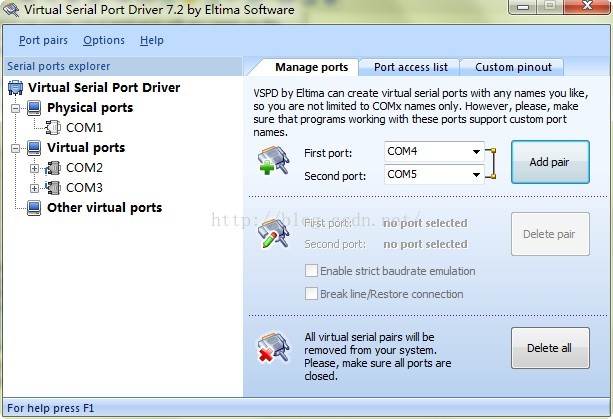Select Physical ports label in tree
This screenshot has height=419, width=613.
pos(90,107)
